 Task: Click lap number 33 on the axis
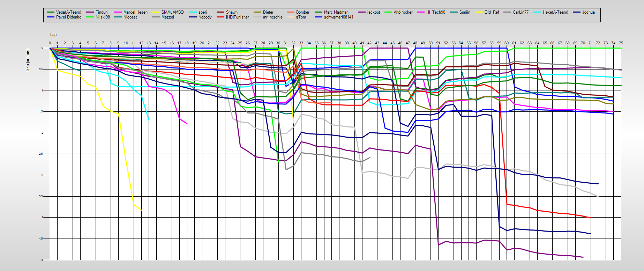pos(301,43)
